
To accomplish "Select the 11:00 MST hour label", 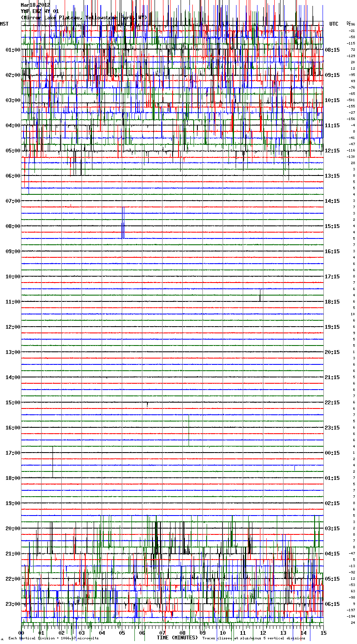I will click(13, 302).
